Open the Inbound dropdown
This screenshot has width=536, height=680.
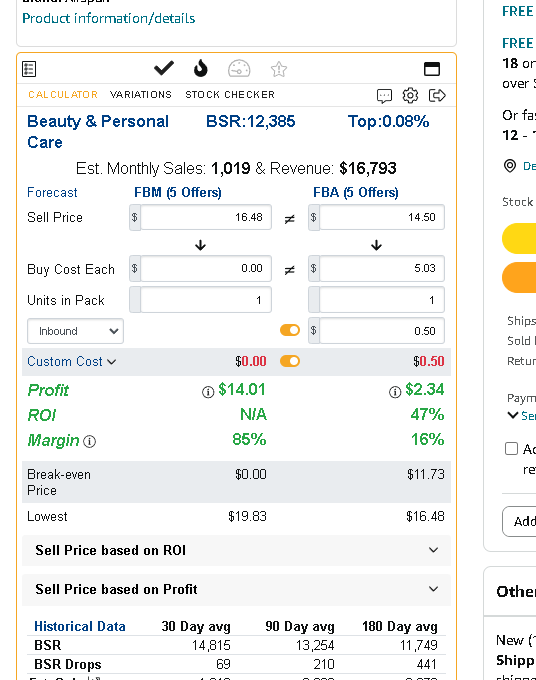click(x=75, y=331)
